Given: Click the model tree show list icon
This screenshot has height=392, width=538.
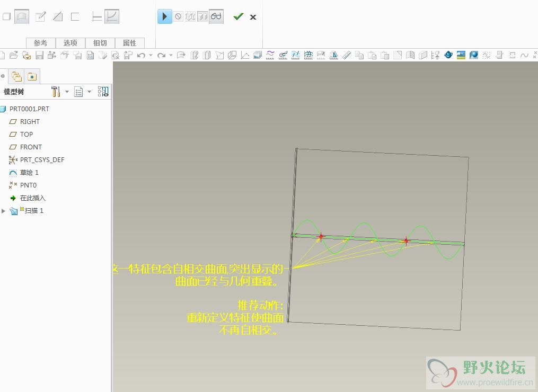Looking at the screenshot, I should click(x=78, y=92).
